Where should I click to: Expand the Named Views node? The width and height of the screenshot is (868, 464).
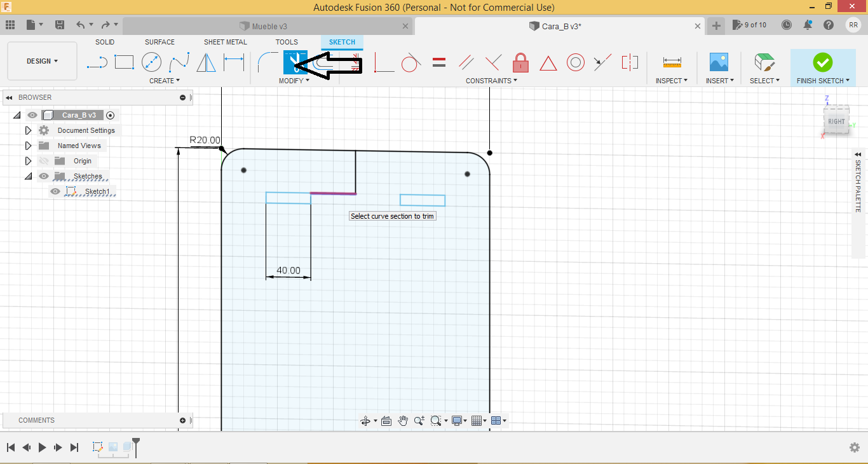coord(28,146)
